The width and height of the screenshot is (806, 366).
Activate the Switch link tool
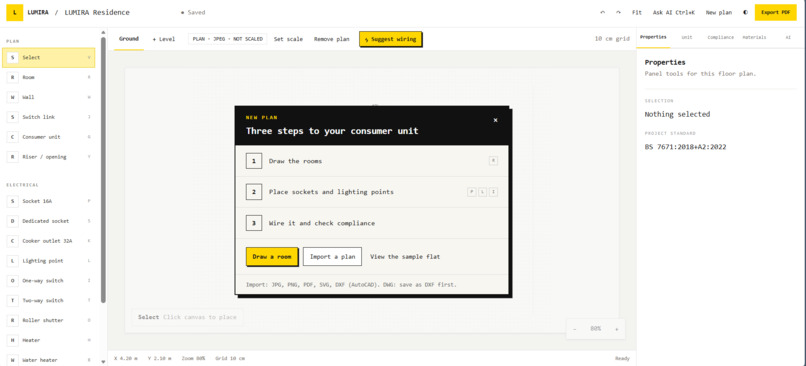coord(49,117)
